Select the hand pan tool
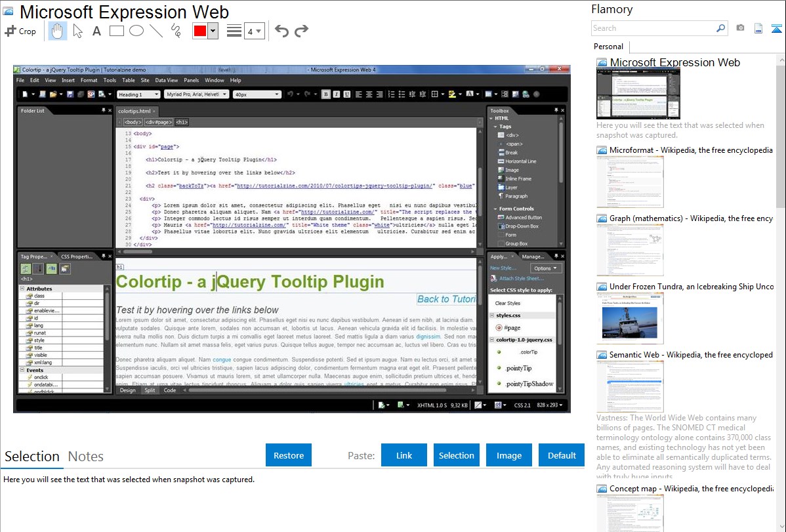 [x=57, y=31]
